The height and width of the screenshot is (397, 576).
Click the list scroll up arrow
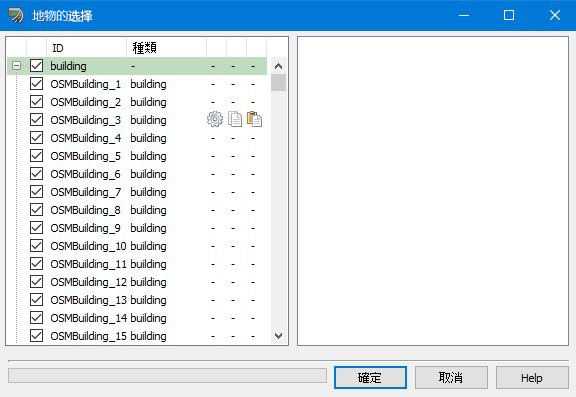tap(278, 66)
